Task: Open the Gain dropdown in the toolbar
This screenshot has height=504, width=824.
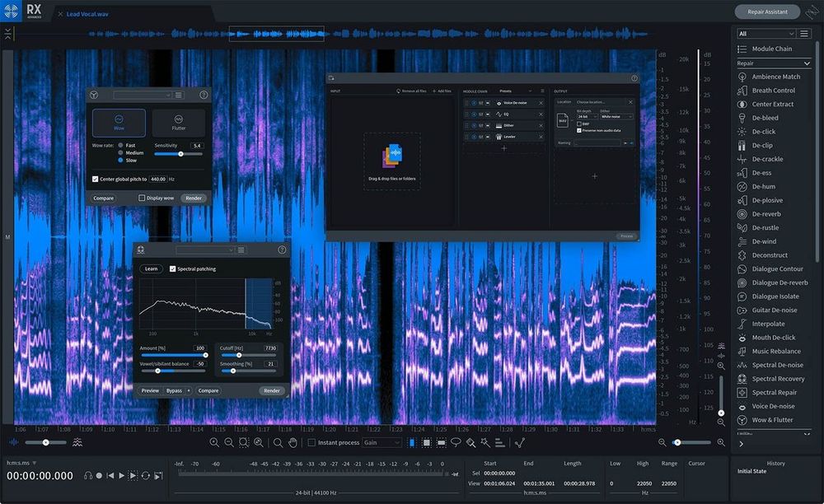Action: coord(382,442)
